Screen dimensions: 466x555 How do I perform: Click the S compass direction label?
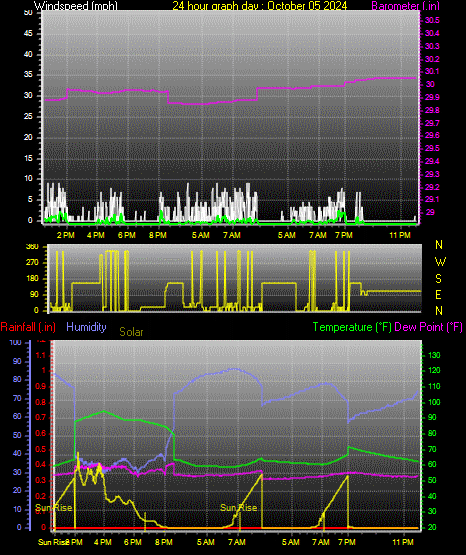(x=438, y=279)
